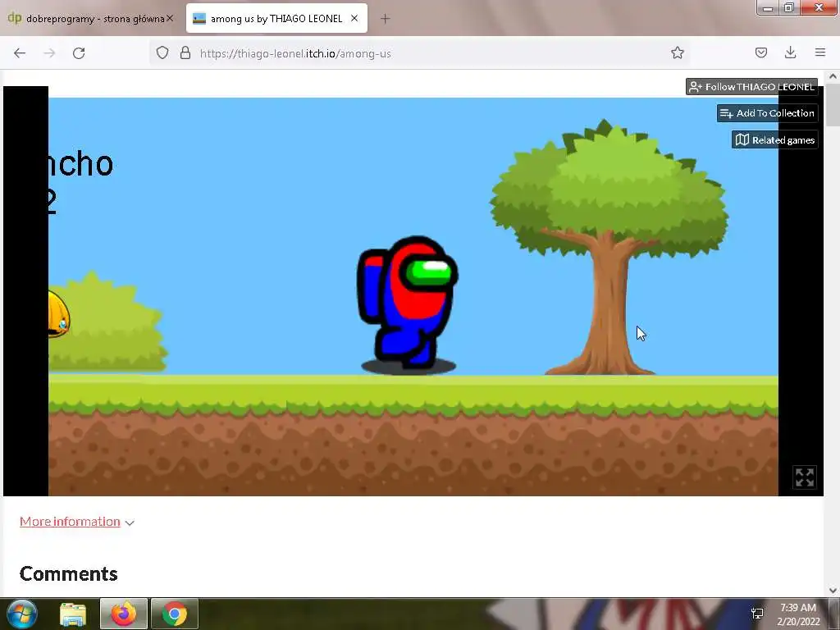
Task: Open the Firefox downloads panel
Action: (790, 53)
